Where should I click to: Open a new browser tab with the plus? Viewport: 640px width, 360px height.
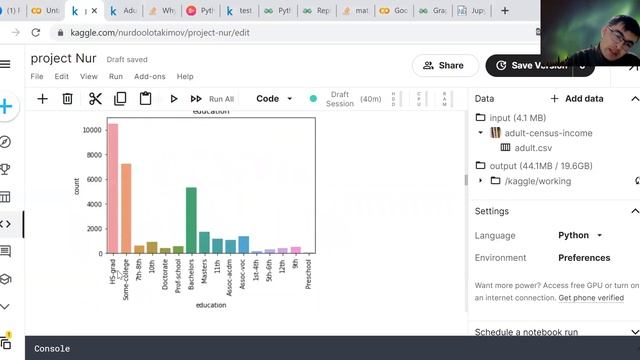click(x=505, y=11)
